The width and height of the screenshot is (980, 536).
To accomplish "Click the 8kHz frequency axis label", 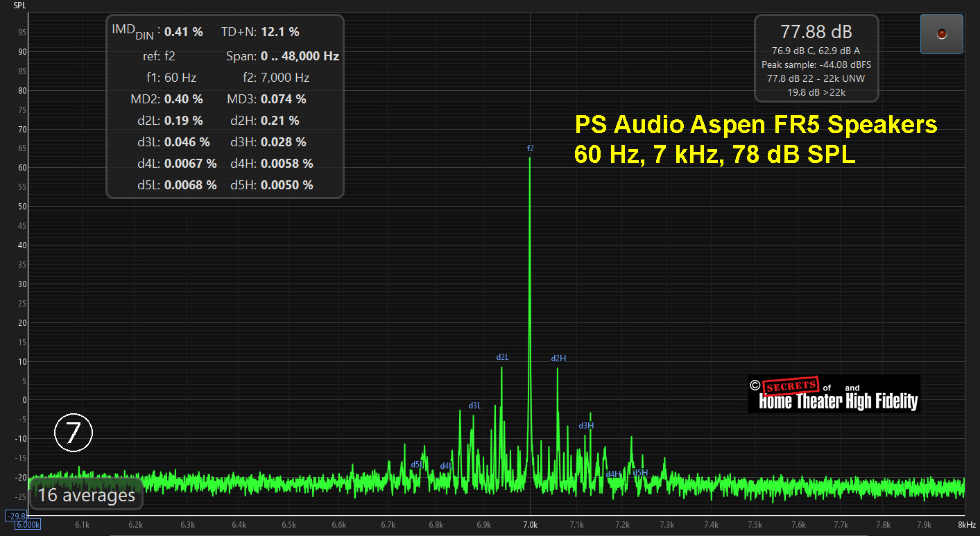I will [967, 525].
